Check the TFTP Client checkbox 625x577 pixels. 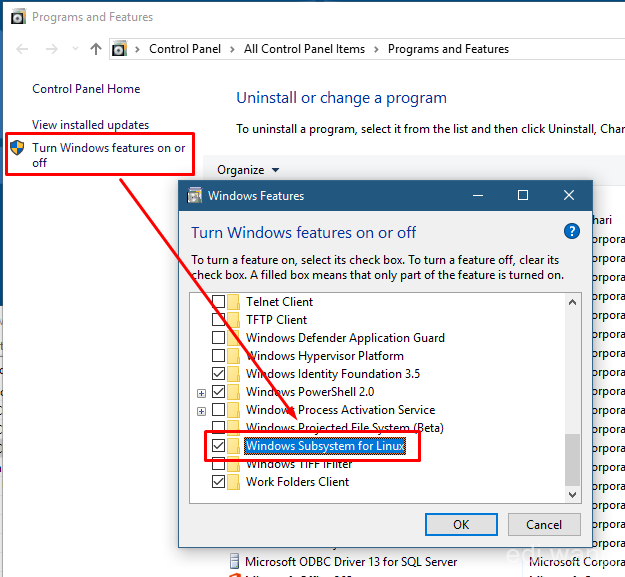[218, 320]
